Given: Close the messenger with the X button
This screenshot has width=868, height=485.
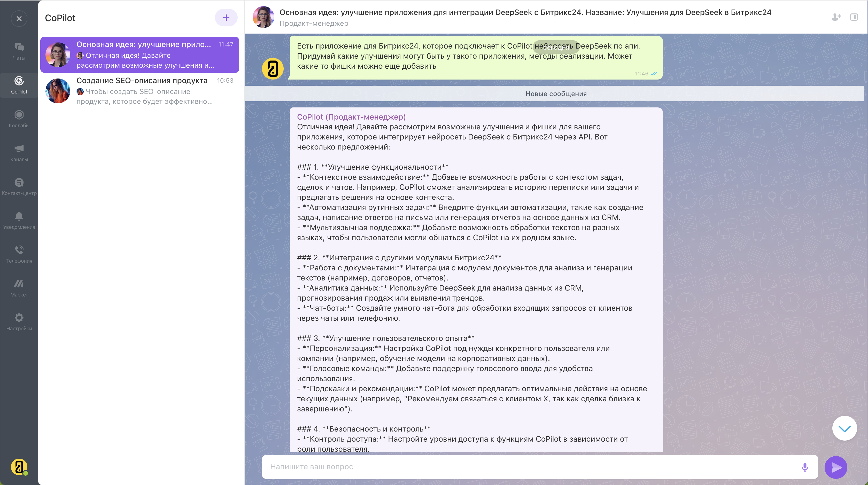Looking at the screenshot, I should tap(19, 19).
